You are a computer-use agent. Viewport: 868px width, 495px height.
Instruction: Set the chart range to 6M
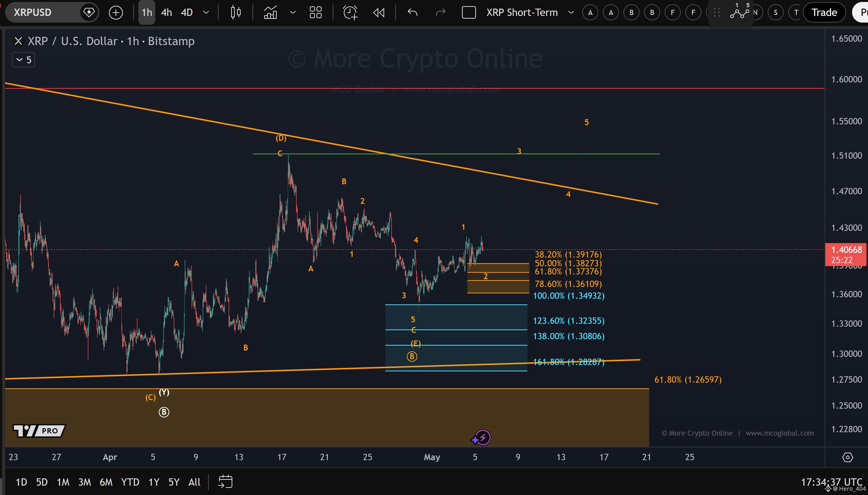(x=106, y=482)
